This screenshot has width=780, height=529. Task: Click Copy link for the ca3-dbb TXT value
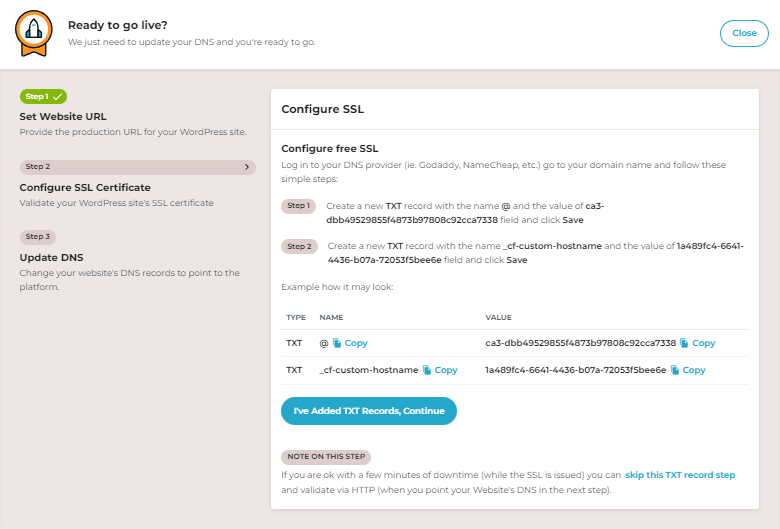click(x=704, y=343)
